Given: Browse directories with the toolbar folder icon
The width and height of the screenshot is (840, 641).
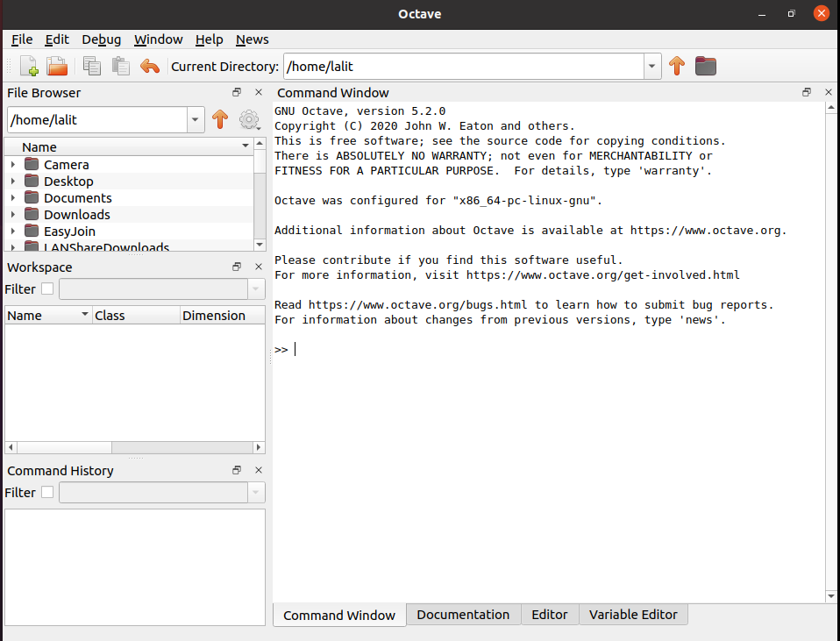Looking at the screenshot, I should (706, 66).
